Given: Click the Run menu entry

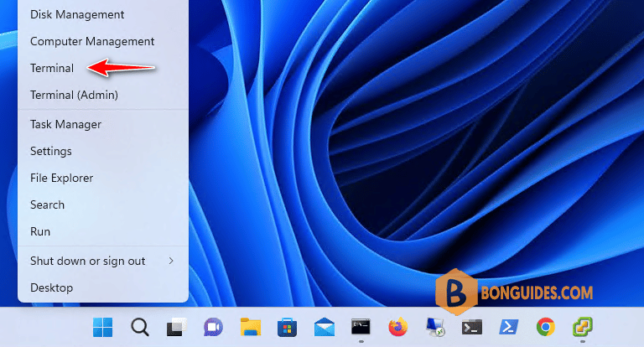Looking at the screenshot, I should tap(40, 231).
